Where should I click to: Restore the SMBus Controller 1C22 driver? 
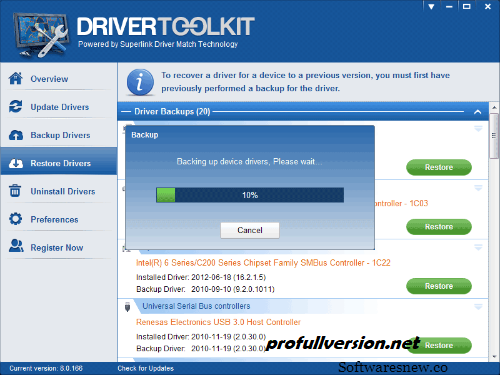(x=439, y=286)
